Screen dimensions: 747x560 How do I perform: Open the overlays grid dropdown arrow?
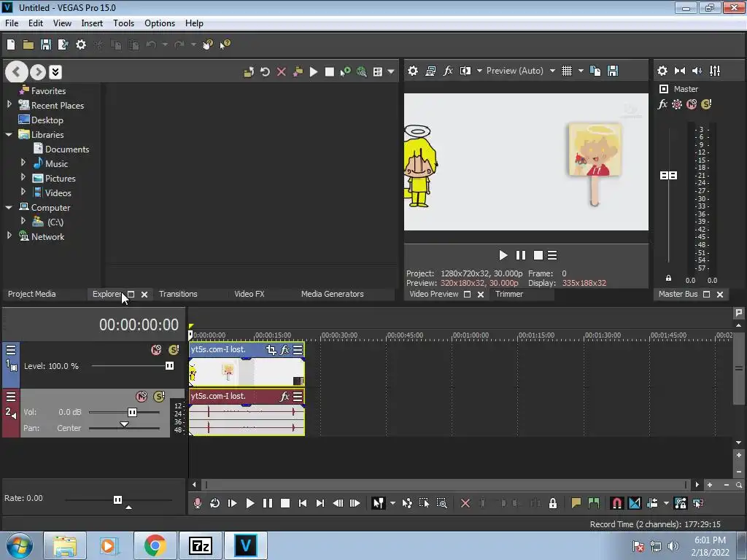click(581, 71)
